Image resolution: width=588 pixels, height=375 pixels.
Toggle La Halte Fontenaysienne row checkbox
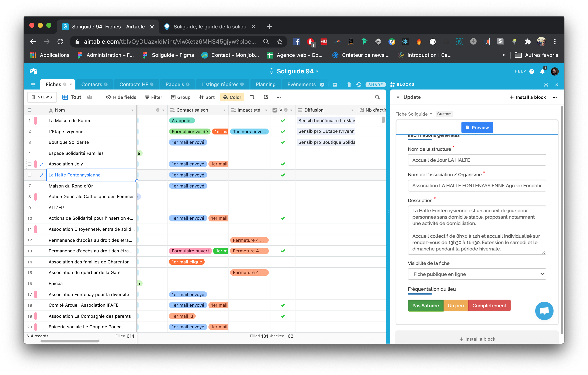(x=30, y=175)
